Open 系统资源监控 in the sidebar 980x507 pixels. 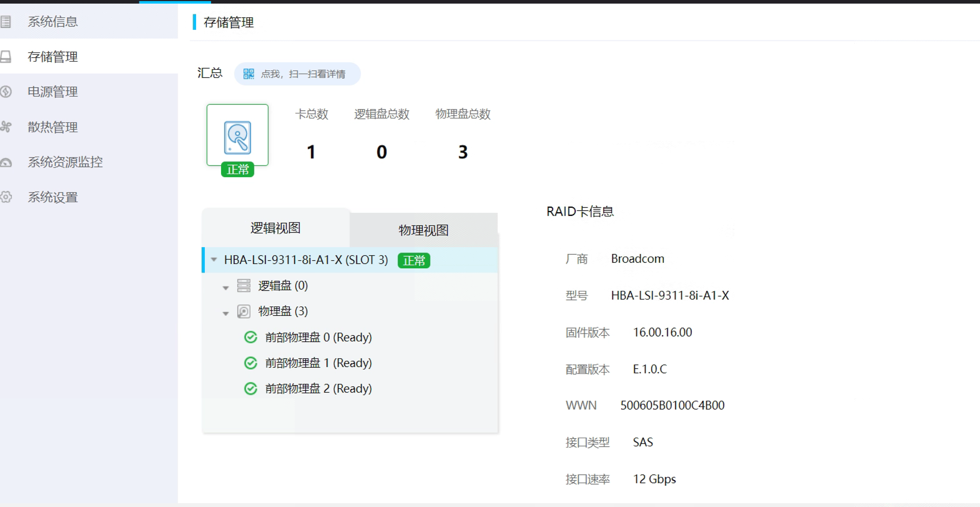pos(65,162)
